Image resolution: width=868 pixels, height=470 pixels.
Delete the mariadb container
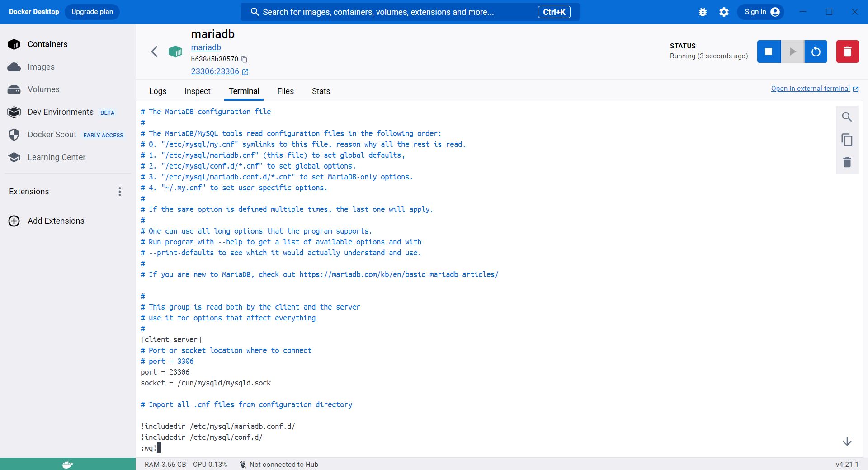coord(847,52)
